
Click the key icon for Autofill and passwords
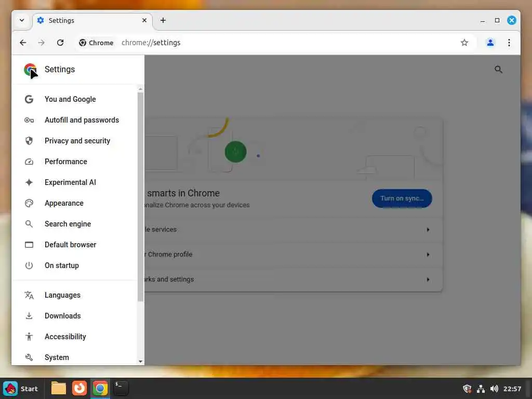tap(29, 120)
